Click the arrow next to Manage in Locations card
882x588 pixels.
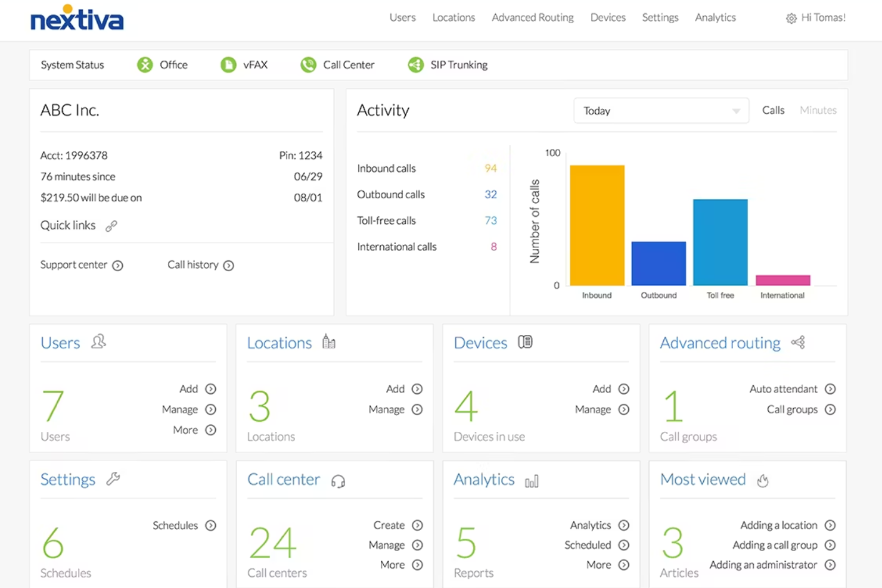pos(417,409)
